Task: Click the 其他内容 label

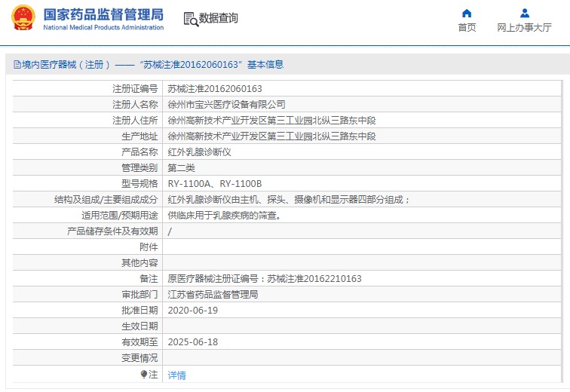Action: 139,262
